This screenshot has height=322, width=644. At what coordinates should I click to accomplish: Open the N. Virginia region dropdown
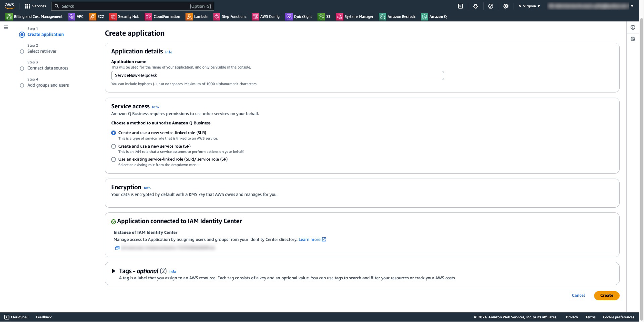529,6
